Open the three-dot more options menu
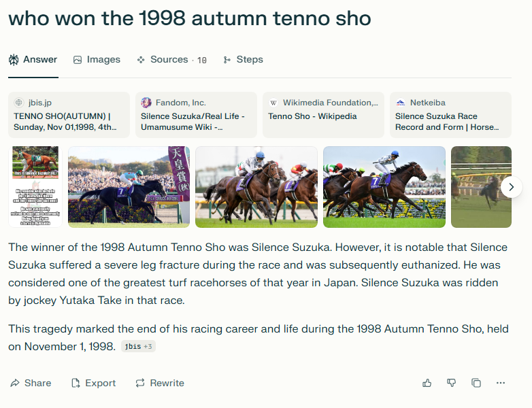 click(501, 383)
